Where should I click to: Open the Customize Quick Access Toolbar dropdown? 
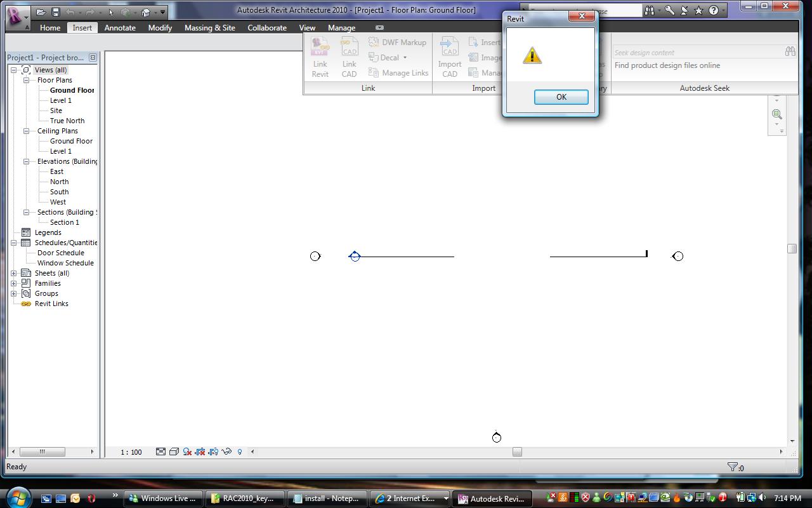pyautogui.click(x=162, y=12)
